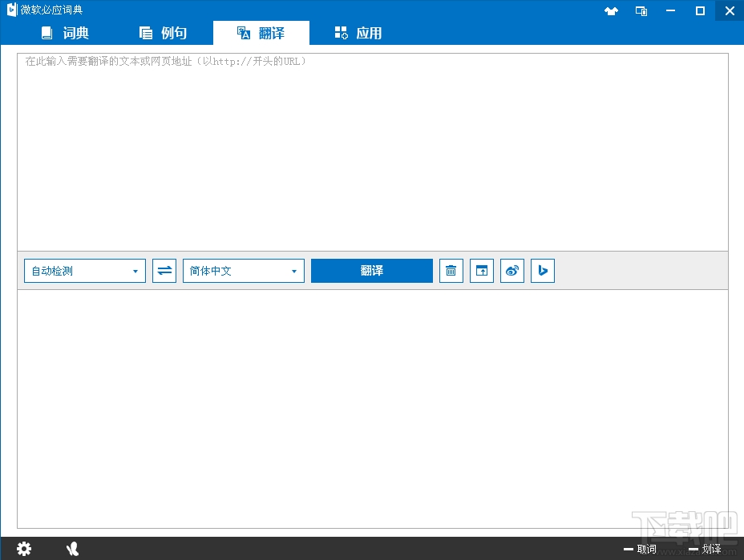Viewport: 744px width, 560px height.
Task: Click the translation result output area
Action: [x=373, y=409]
